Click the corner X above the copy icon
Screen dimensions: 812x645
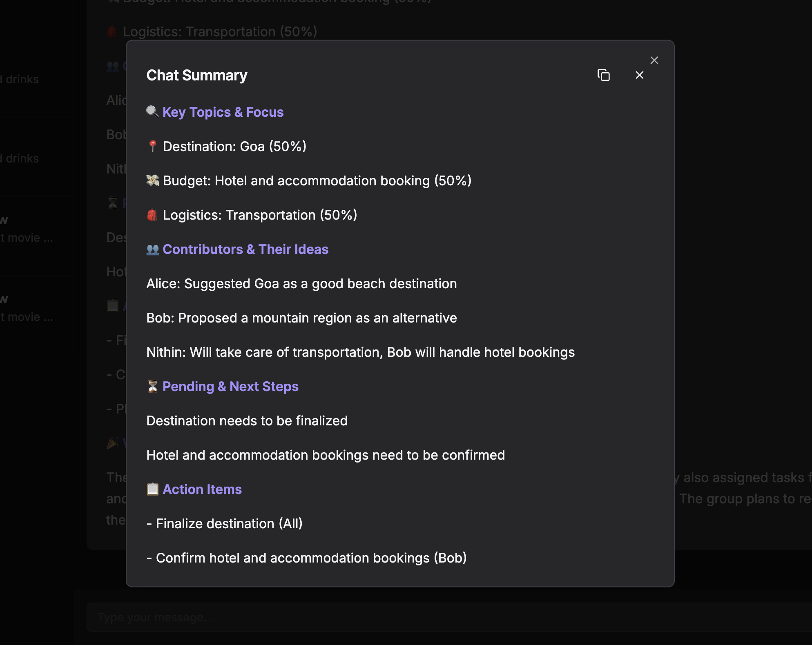click(654, 60)
